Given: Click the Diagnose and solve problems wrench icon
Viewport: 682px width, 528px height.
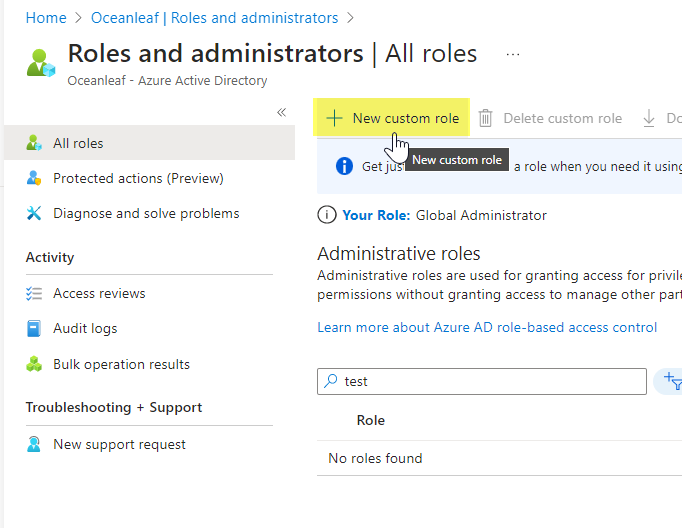Looking at the screenshot, I should pos(34,213).
